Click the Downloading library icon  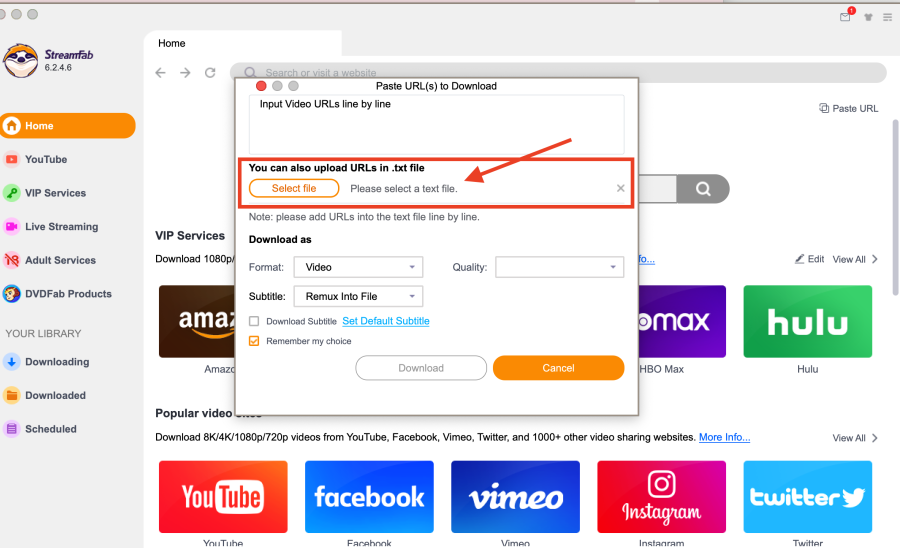point(11,362)
